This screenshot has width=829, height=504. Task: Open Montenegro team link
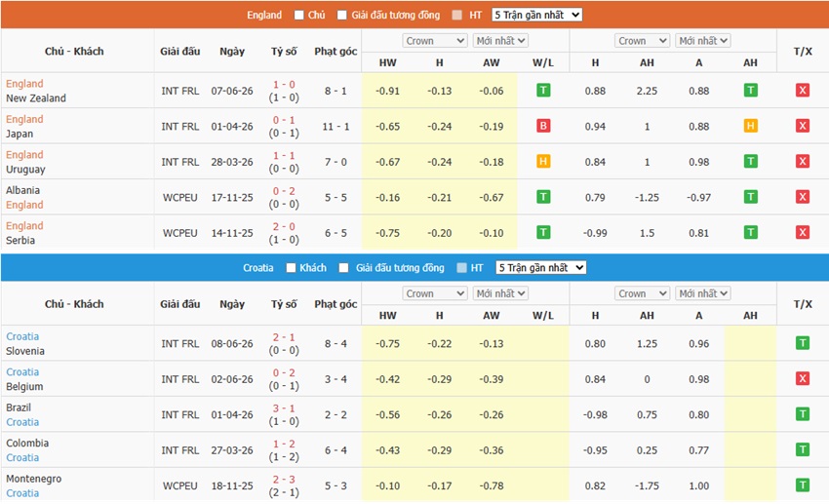pyautogui.click(x=34, y=479)
